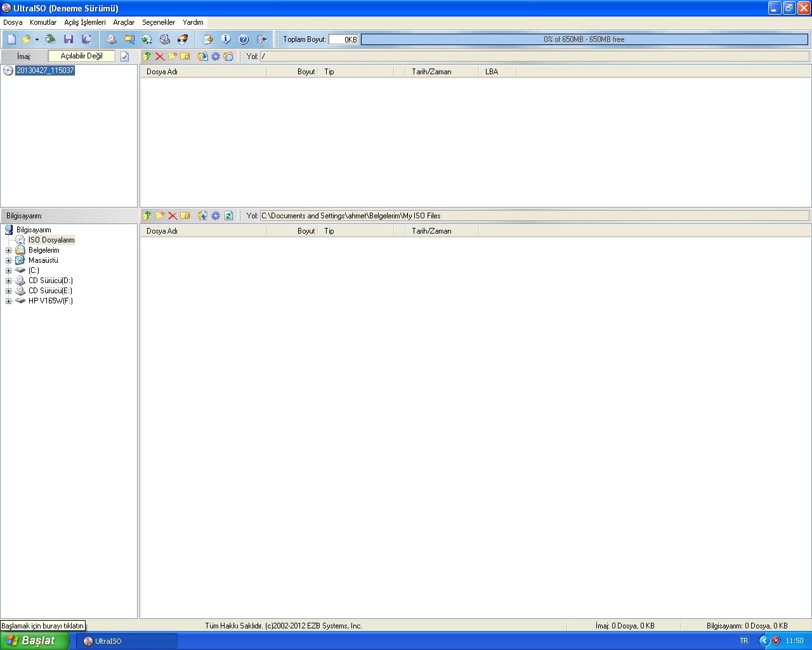
Task: Select the 20130427_115037 image root
Action: [45, 70]
